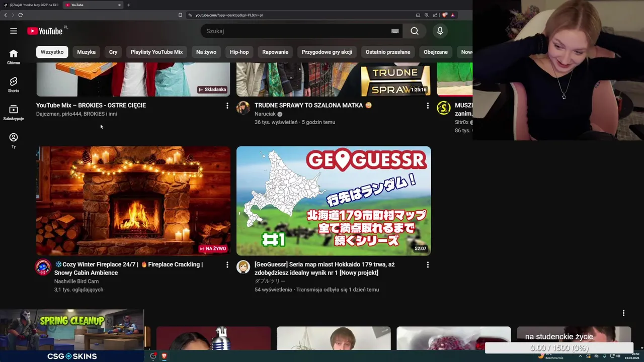Open Główna in the left sidebar

tap(14, 57)
